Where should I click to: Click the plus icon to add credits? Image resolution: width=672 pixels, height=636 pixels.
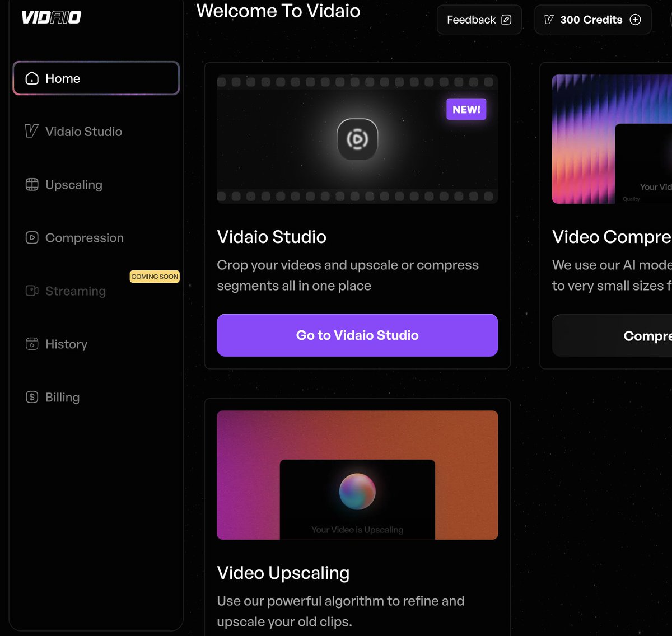[635, 20]
